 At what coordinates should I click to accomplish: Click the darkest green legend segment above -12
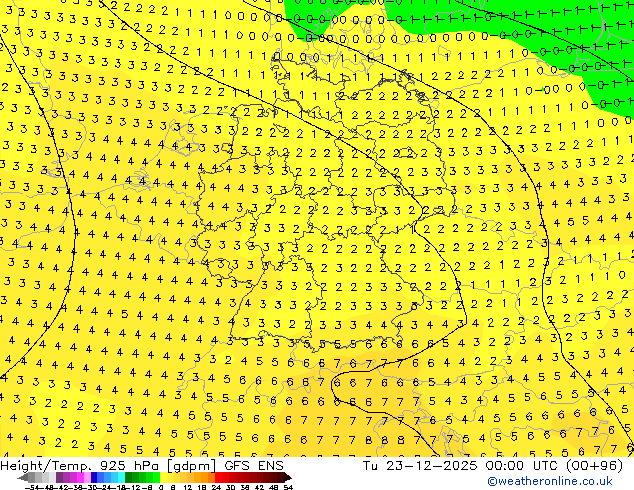(128, 477)
